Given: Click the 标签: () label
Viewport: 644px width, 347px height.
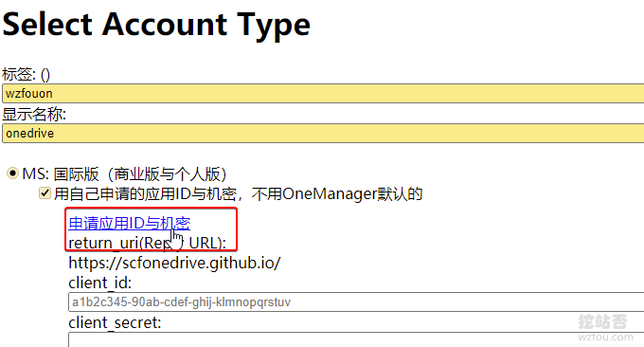Looking at the screenshot, I should [x=27, y=74].
